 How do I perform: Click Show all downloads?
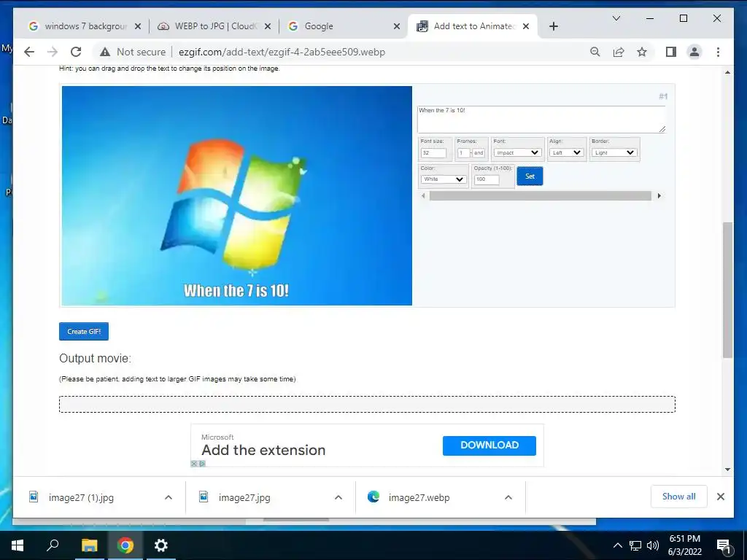[x=679, y=497]
